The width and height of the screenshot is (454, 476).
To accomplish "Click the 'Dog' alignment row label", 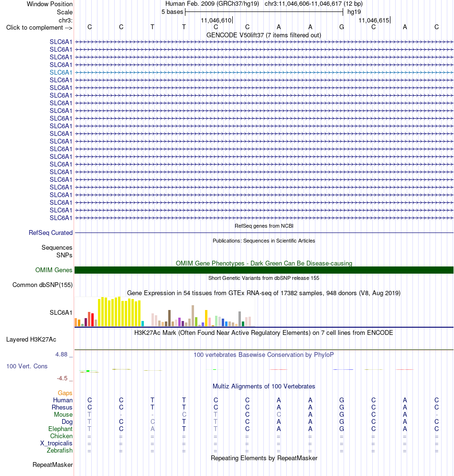I will click(67, 421).
